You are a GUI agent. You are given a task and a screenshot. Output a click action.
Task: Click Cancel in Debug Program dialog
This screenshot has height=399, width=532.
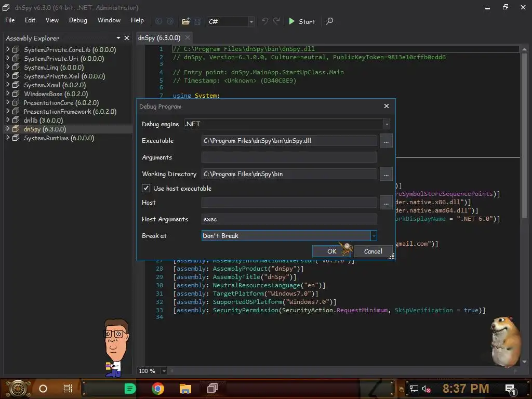tap(373, 251)
